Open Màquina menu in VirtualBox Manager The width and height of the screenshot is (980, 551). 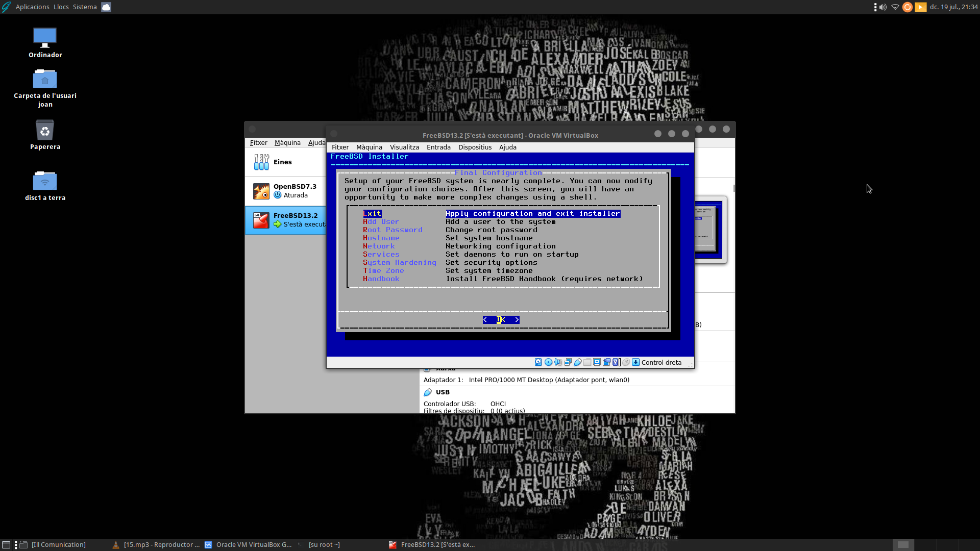(x=287, y=143)
